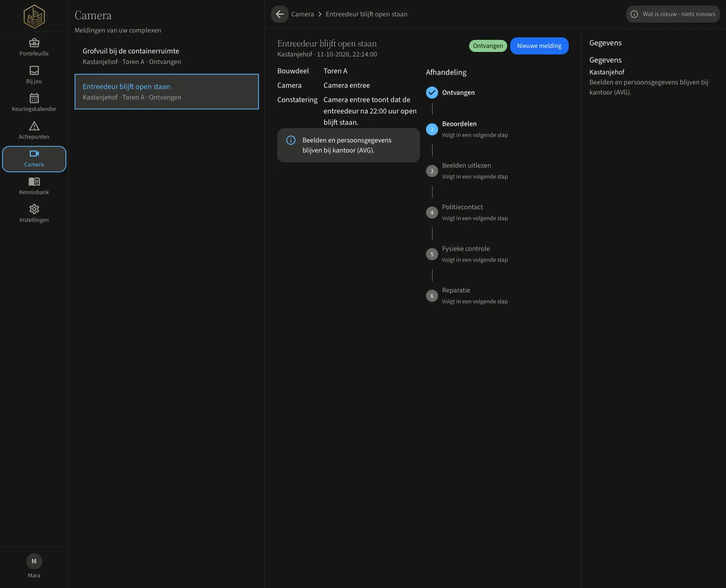Click the report title heading in detail pane
The width and height of the screenshot is (726, 588).
click(327, 44)
